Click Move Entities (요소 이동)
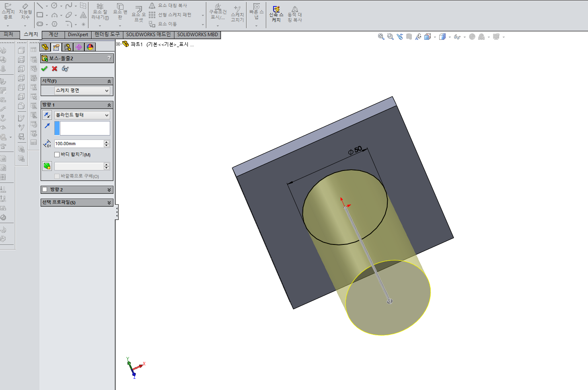The image size is (588, 390). [x=163, y=24]
